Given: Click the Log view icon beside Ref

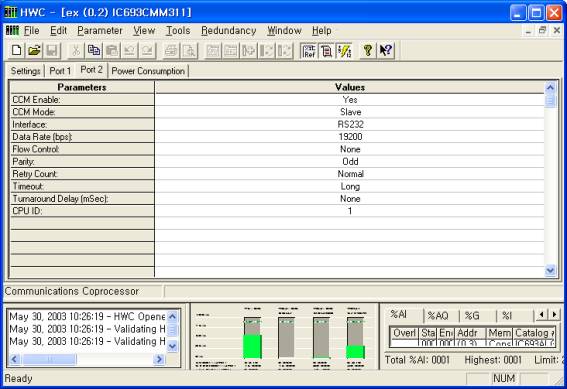Looking at the screenshot, I should 327,51.
